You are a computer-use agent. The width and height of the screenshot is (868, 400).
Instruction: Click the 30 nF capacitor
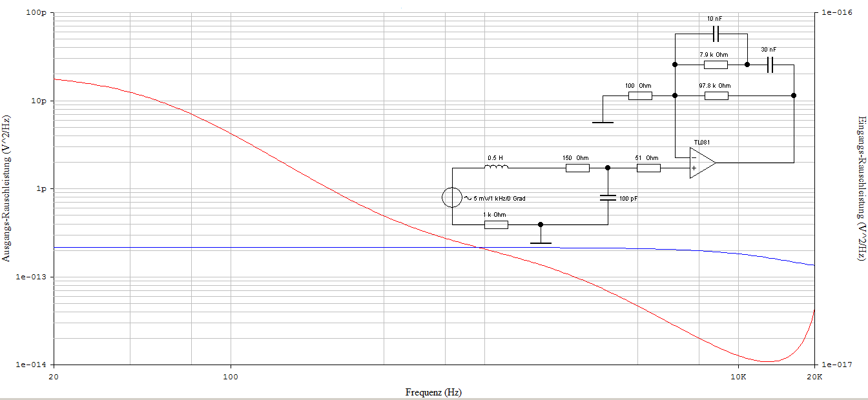[x=769, y=65]
